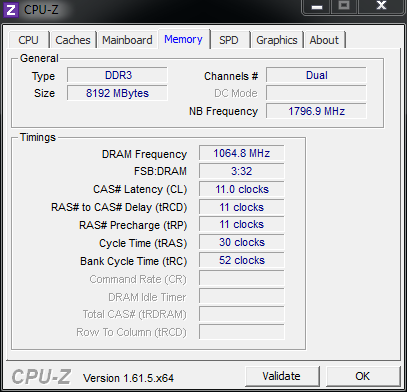The height and width of the screenshot is (392, 407).
Task: Switch to the Graphics tab
Action: click(x=277, y=40)
